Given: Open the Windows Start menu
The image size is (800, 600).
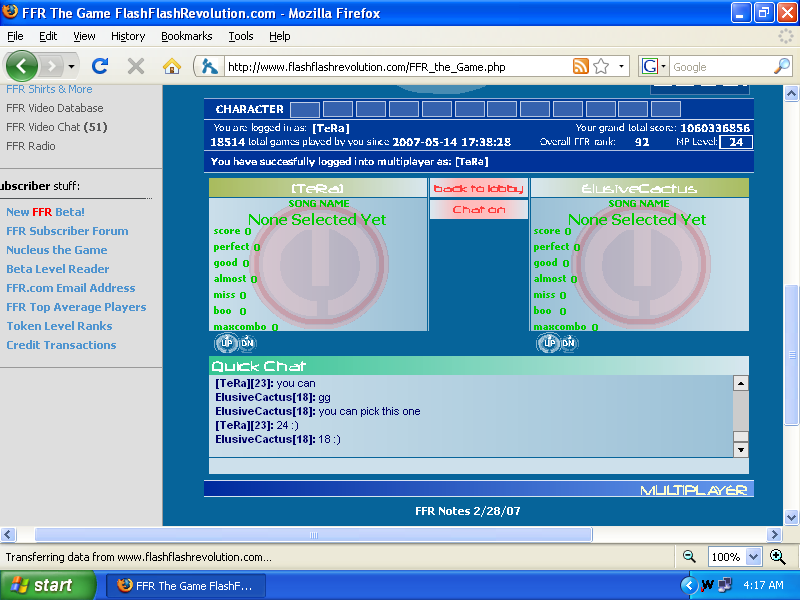Looking at the screenshot, I should tap(48, 585).
